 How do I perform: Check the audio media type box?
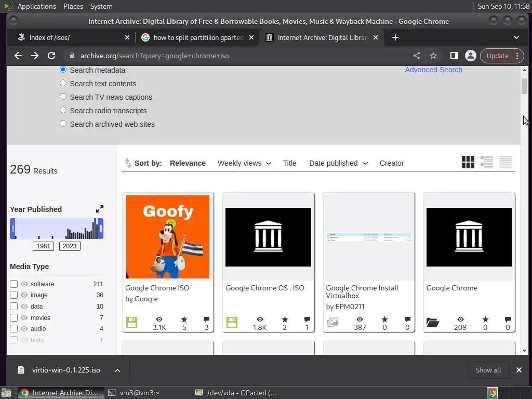[14, 328]
